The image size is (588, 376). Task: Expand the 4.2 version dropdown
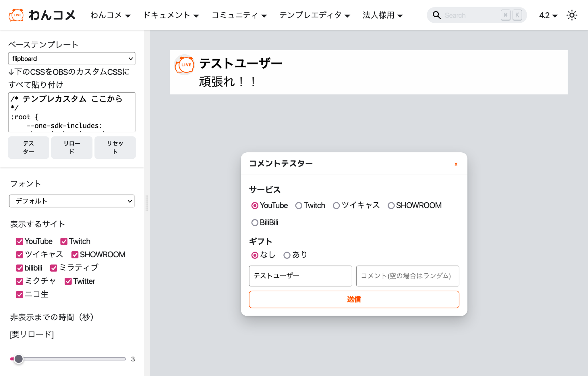pos(548,16)
